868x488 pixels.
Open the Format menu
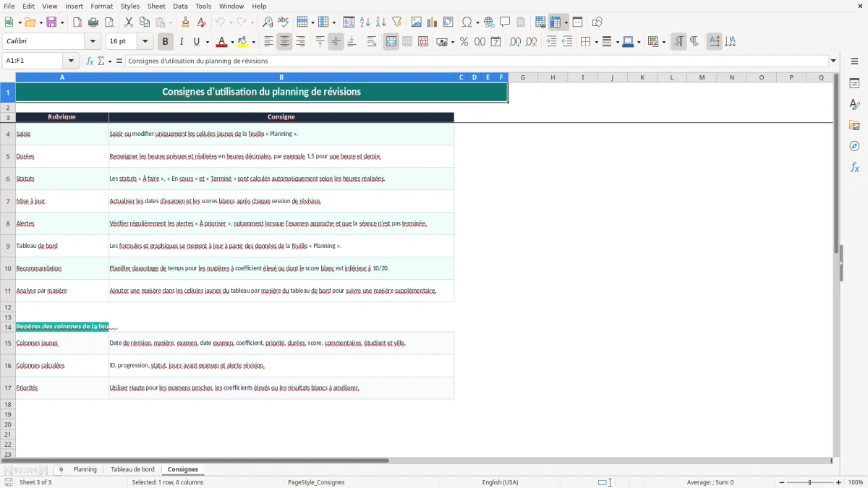click(x=101, y=6)
